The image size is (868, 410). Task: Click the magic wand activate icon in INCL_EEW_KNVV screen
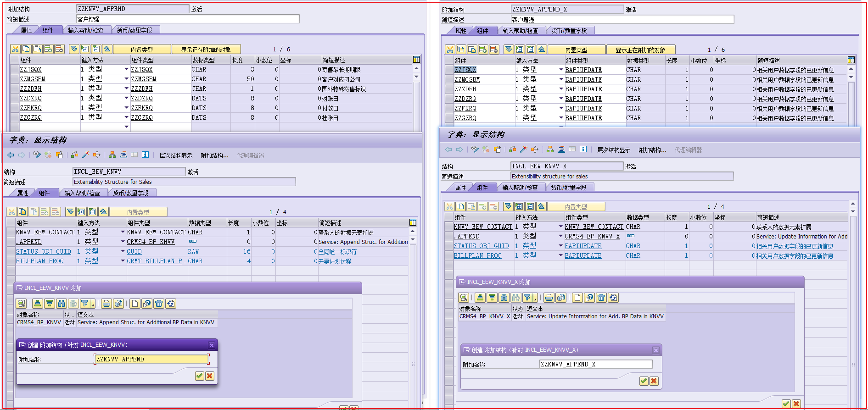tap(85, 155)
